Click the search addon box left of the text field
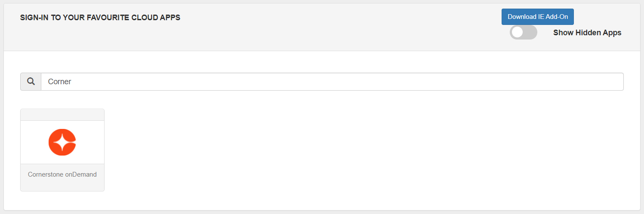 31,82
